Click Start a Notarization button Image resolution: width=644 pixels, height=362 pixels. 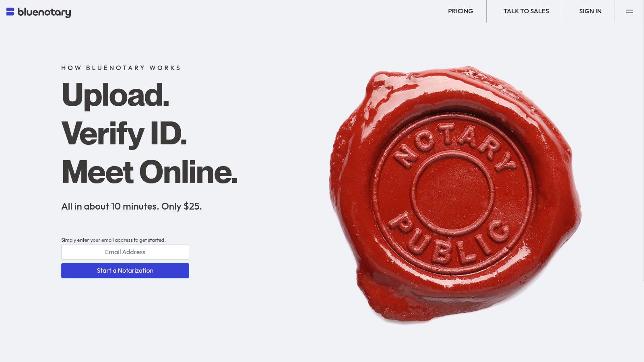tap(125, 271)
